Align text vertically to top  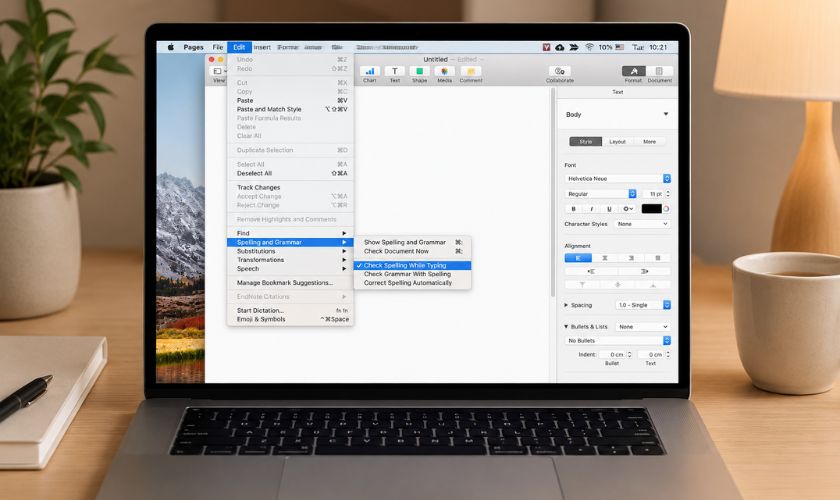(x=582, y=285)
